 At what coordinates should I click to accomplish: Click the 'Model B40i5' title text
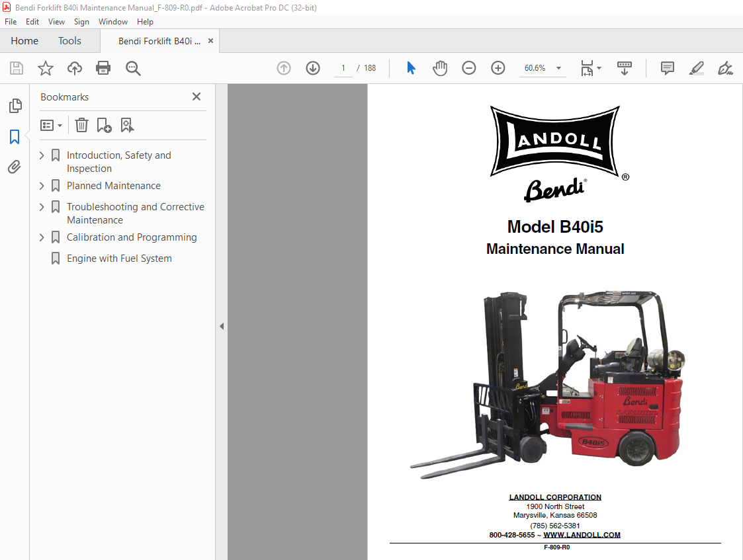pos(555,227)
